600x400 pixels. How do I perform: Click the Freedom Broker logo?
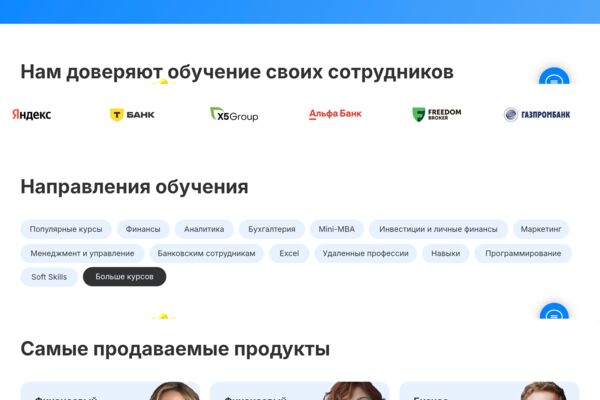pyautogui.click(x=437, y=114)
